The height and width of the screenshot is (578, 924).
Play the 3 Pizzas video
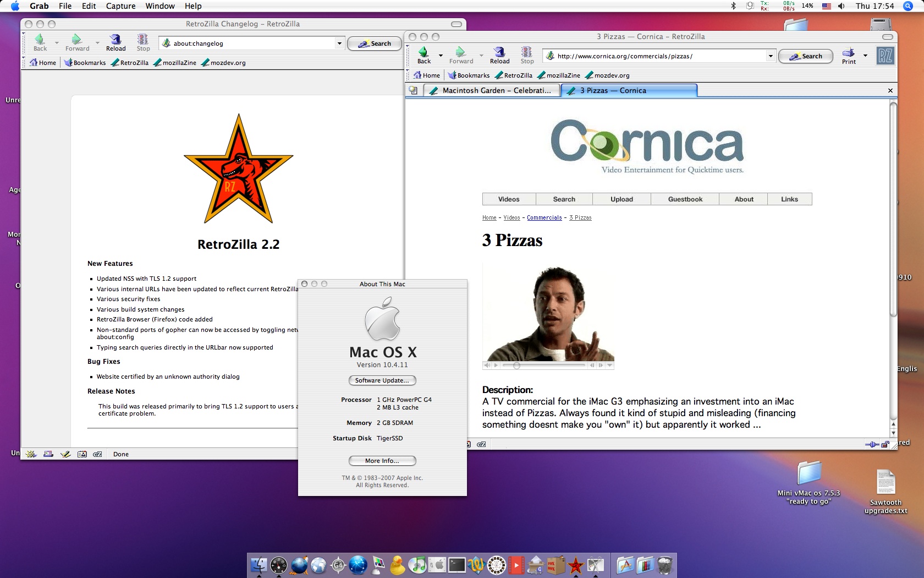click(x=496, y=365)
